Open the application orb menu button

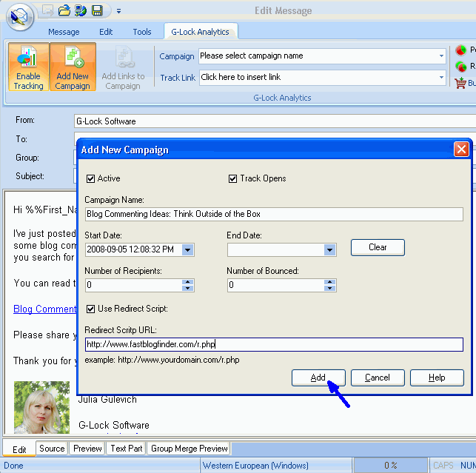tap(20, 17)
